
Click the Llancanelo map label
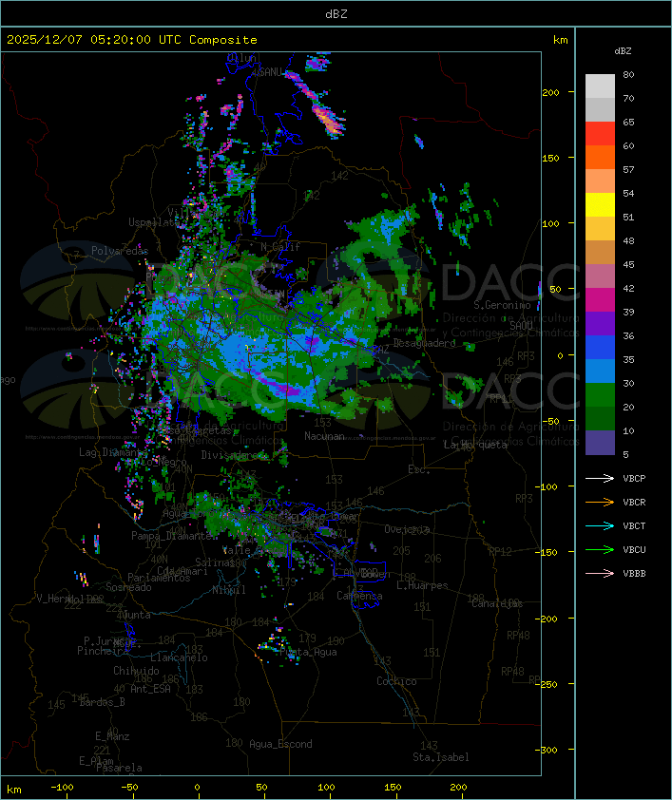pyautogui.click(x=179, y=657)
